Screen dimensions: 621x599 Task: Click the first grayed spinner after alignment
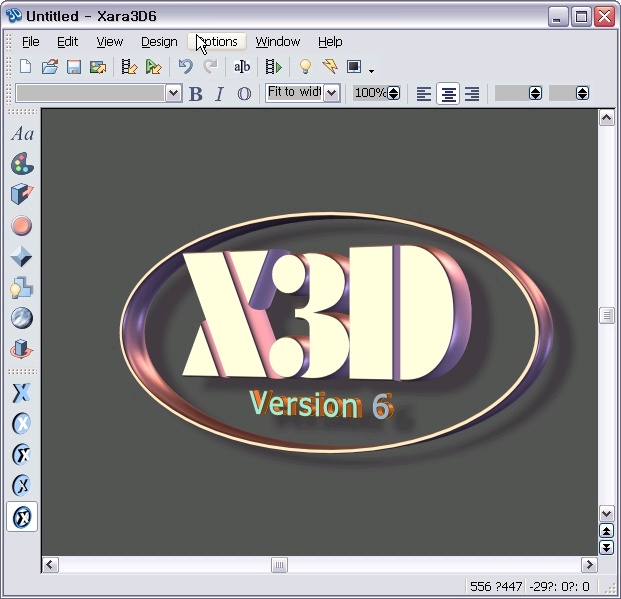pos(535,93)
